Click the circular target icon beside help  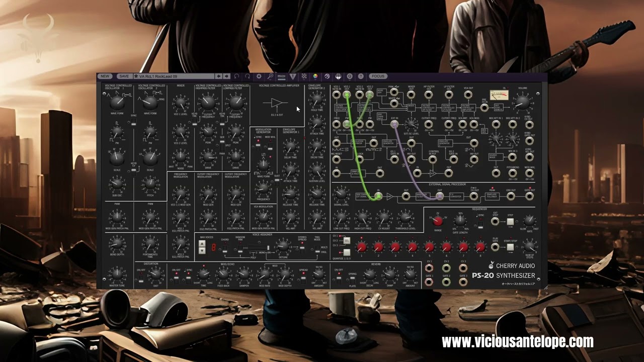[x=350, y=76]
